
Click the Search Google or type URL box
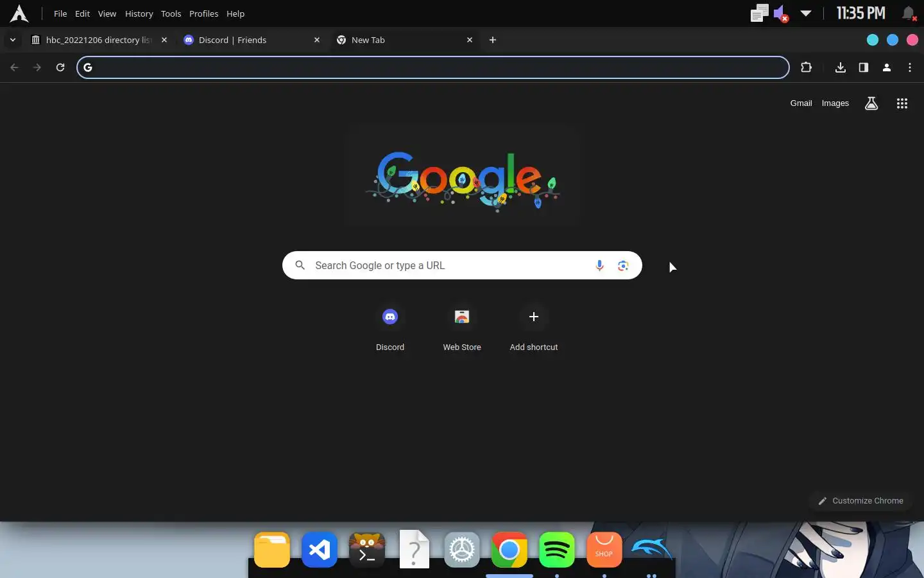coord(462,265)
